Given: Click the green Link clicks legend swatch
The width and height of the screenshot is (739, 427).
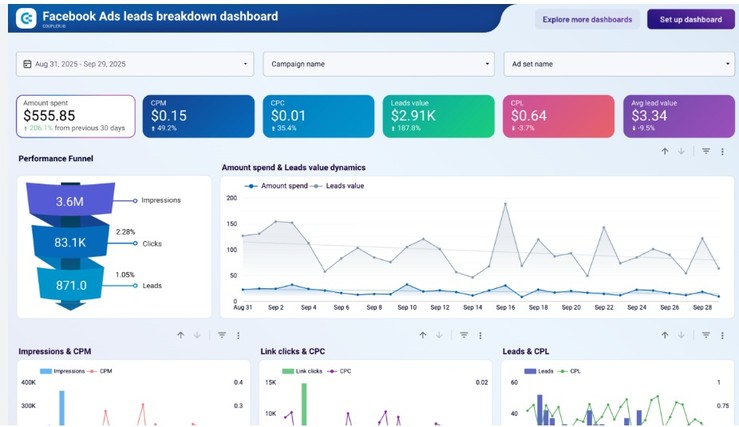Looking at the screenshot, I should (x=288, y=371).
